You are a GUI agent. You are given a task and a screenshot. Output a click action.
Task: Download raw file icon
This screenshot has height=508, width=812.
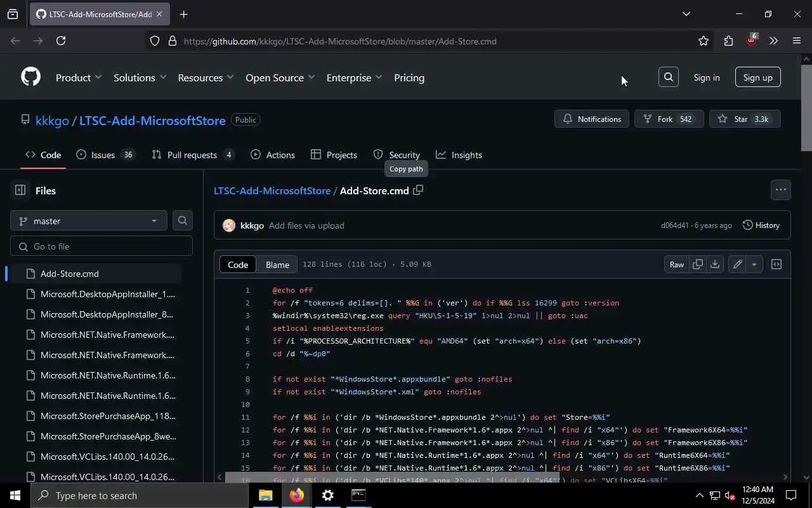pyautogui.click(x=715, y=264)
